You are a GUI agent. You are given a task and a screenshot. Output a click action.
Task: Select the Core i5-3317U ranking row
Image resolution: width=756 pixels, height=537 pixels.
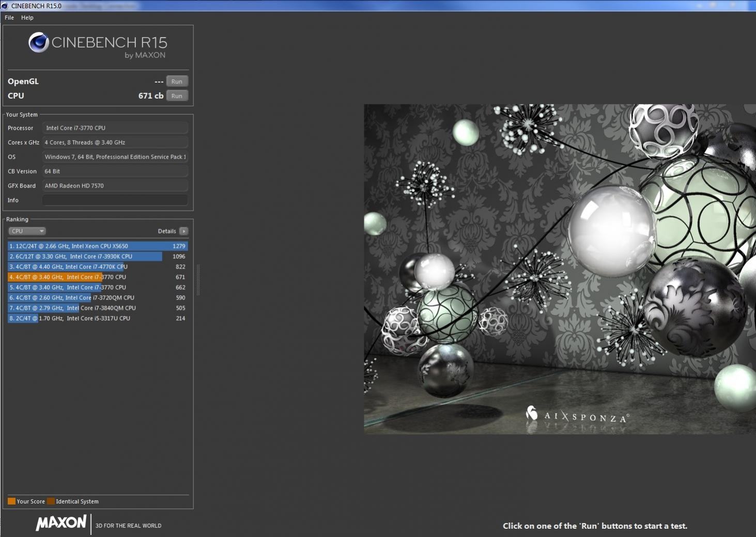(x=98, y=319)
